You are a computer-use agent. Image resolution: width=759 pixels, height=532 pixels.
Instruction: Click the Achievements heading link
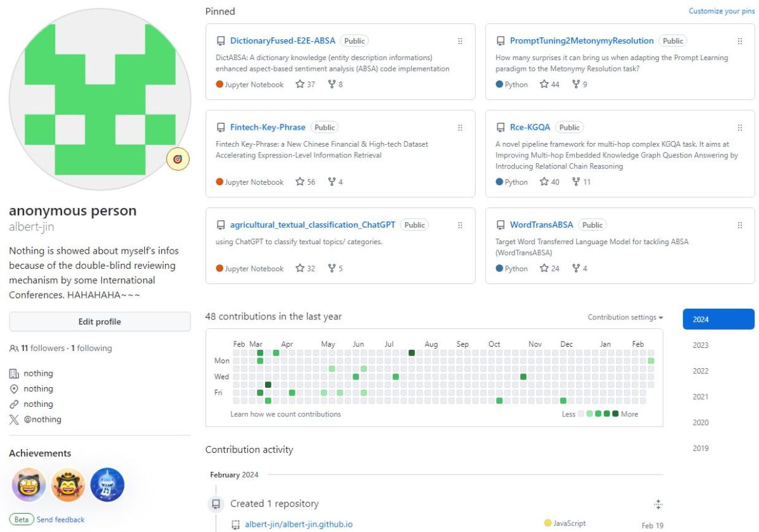point(40,453)
